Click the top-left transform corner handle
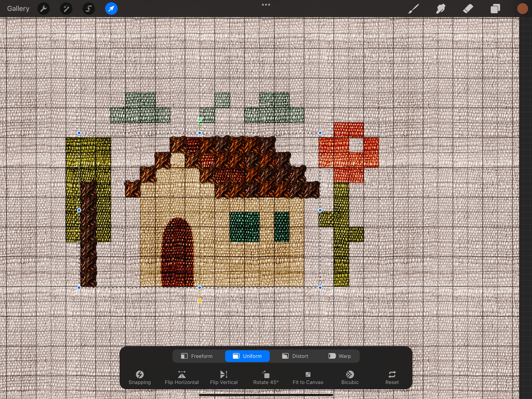532x399 pixels. [x=79, y=133]
